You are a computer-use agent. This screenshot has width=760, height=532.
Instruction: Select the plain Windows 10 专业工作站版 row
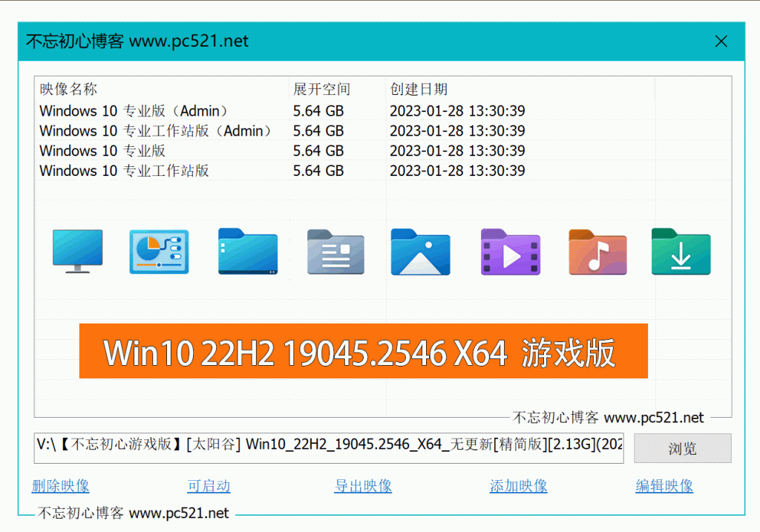(383, 171)
